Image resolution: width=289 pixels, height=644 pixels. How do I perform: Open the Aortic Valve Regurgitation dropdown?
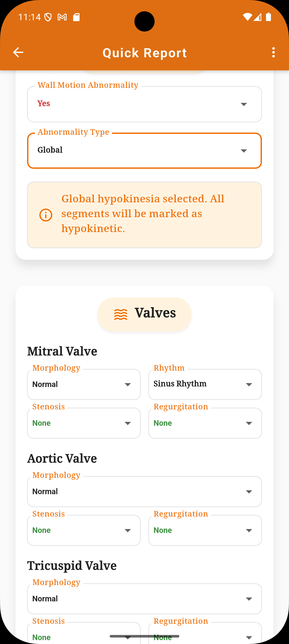tap(205, 530)
